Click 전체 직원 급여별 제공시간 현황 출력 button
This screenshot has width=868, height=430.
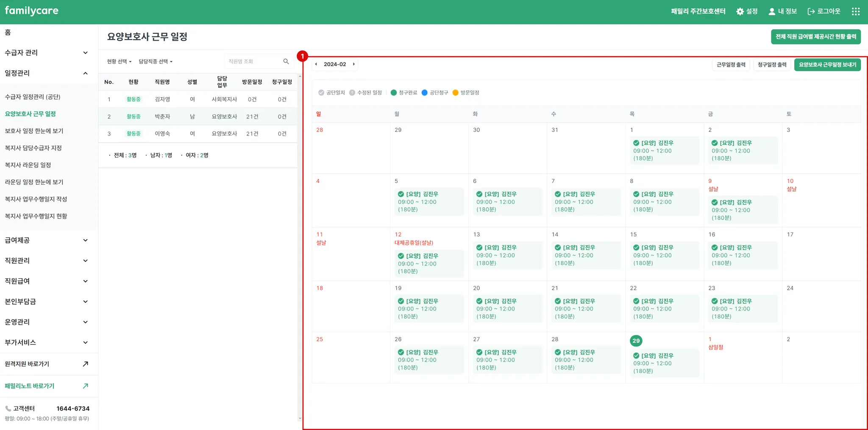point(816,37)
